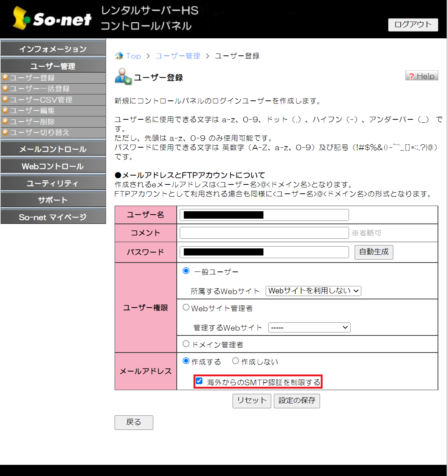Click the user registration page title icon
This screenshot has width=448, height=476.
click(x=123, y=77)
